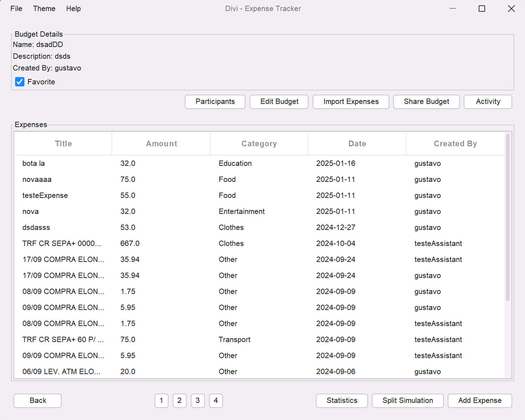Open the Help menu

click(x=73, y=9)
